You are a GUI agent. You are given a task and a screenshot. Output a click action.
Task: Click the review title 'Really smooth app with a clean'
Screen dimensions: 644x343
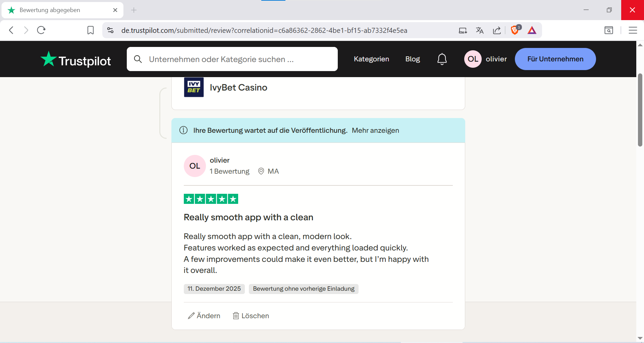249,217
